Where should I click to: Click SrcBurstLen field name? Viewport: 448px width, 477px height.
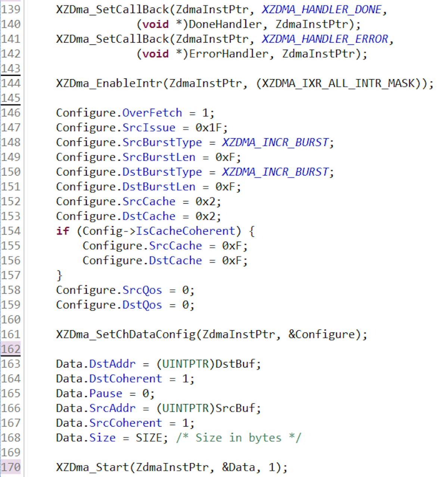[159, 157]
